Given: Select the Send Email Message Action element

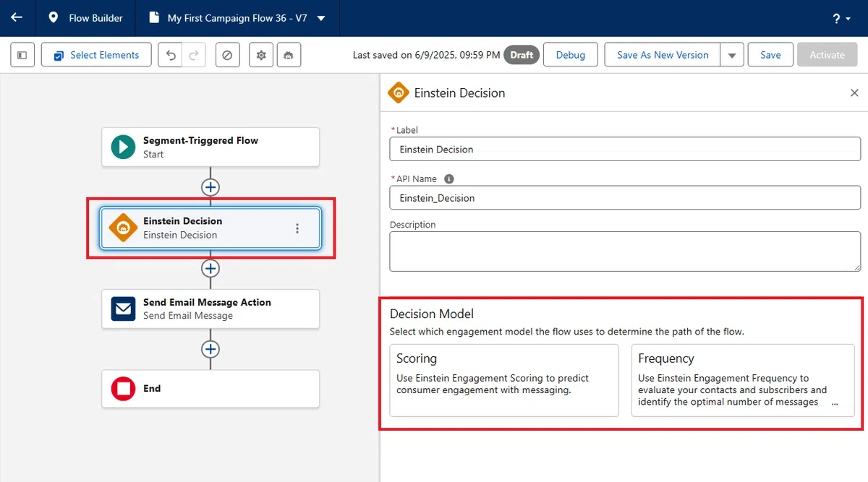Looking at the screenshot, I should coord(210,309).
